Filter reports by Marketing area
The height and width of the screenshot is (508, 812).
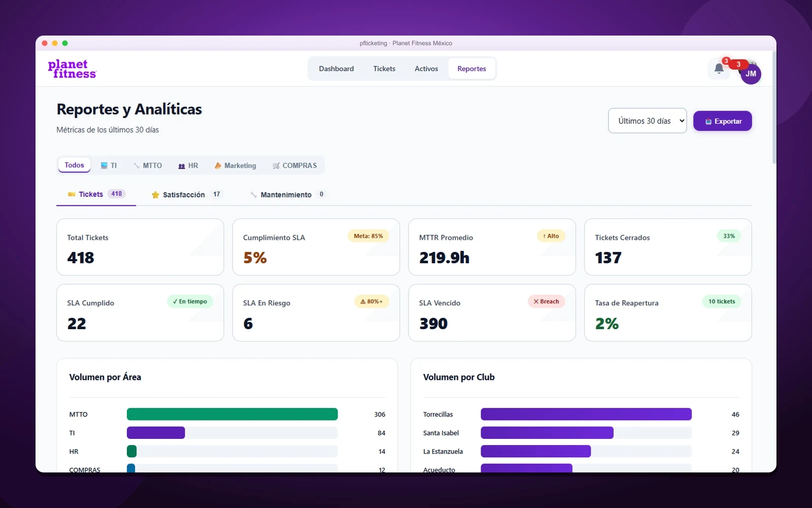[235, 166]
